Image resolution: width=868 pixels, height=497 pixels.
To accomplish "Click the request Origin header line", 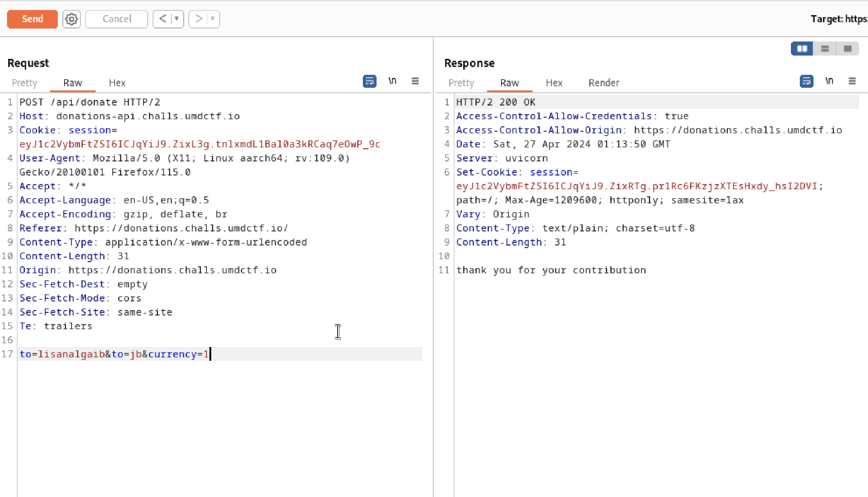I will (148, 270).
